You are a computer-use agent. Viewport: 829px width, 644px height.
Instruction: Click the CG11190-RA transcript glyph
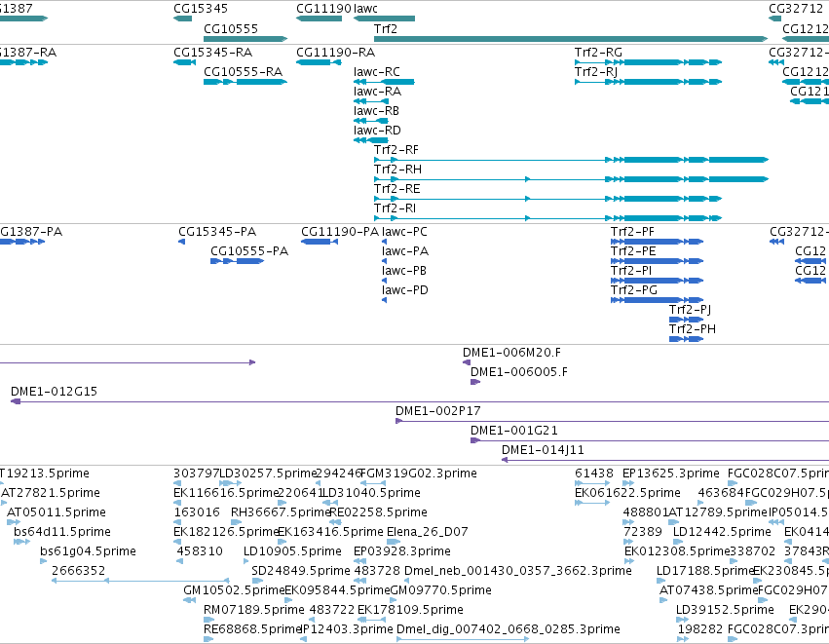pos(319,62)
